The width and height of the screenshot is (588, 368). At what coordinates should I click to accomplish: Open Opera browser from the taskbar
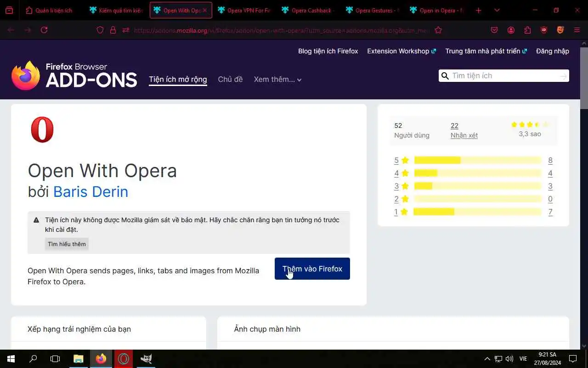(123, 359)
